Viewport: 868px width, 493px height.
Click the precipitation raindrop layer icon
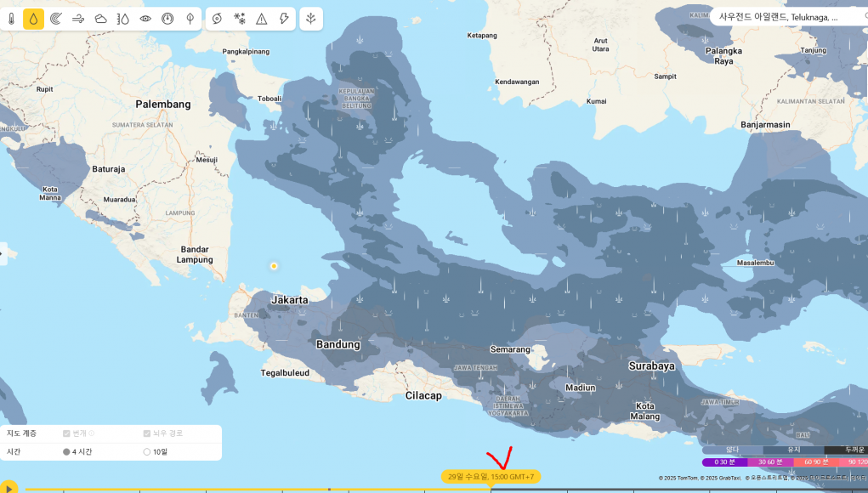[33, 19]
